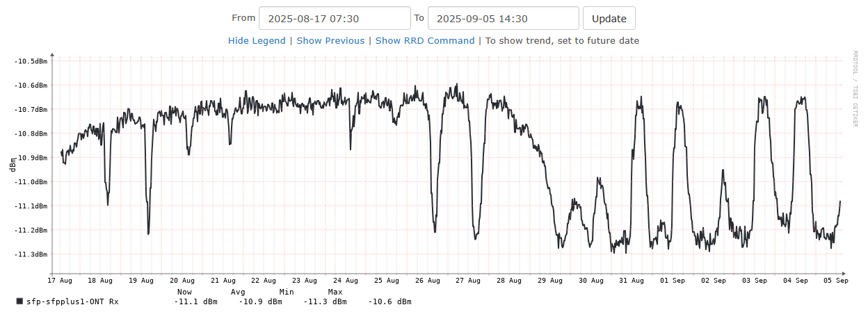Click the Max column header in legend
This screenshot has height=323, width=868.
coord(335,292)
